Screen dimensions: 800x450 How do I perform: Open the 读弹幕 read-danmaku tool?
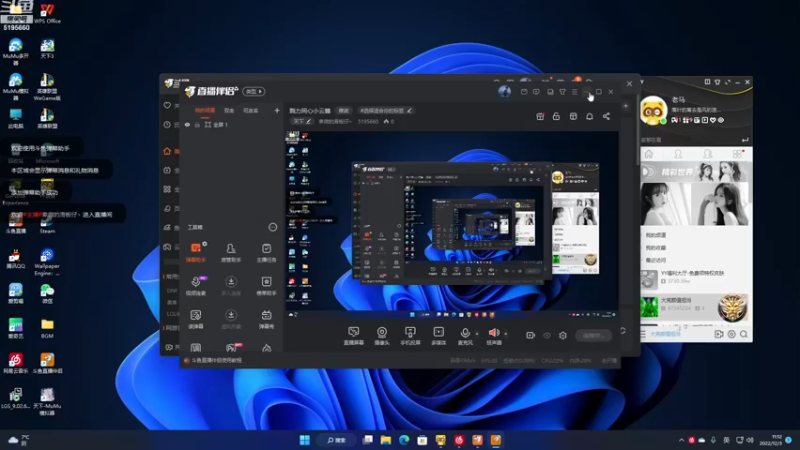196,319
